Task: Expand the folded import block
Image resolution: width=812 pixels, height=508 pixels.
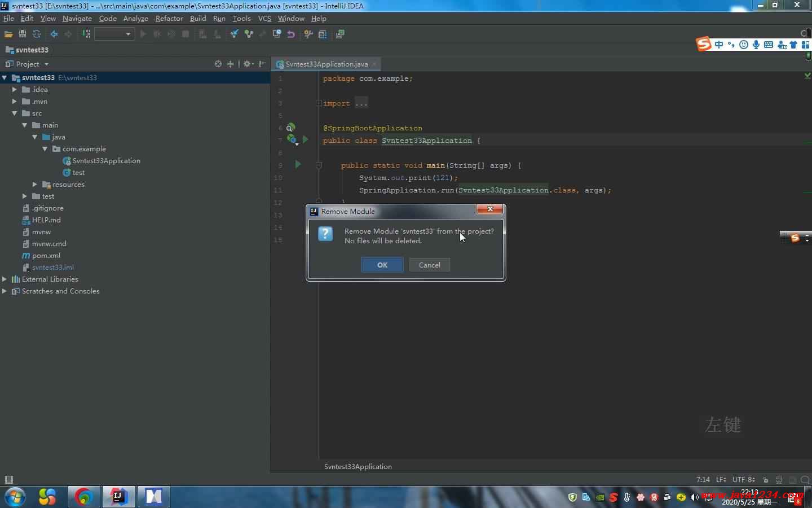Action: point(319,103)
